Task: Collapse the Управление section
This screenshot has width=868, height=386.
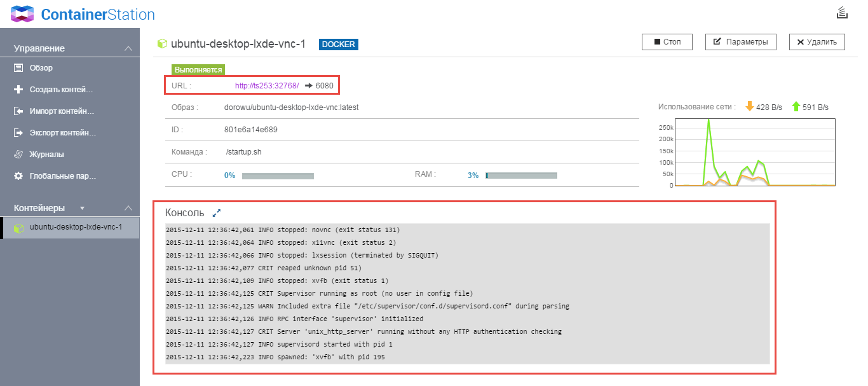Action: click(128, 48)
